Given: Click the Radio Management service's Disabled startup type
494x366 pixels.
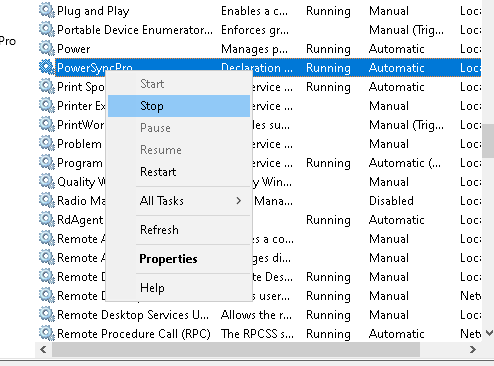Looking at the screenshot, I should [391, 201].
